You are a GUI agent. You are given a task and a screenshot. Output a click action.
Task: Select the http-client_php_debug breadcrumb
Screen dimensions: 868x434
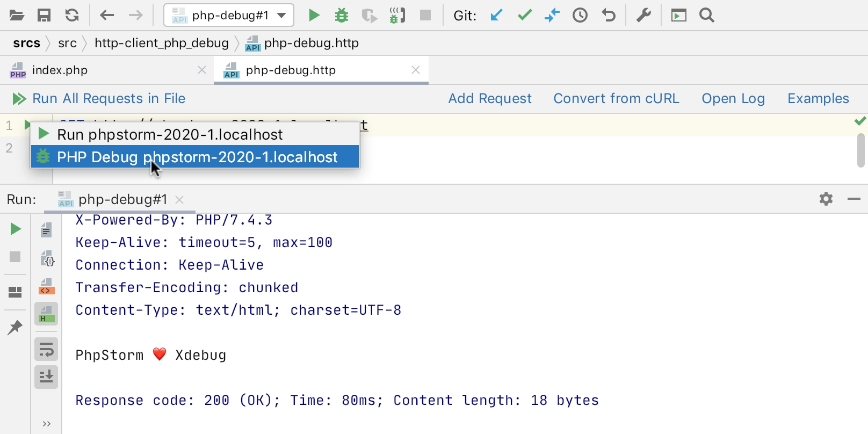click(x=162, y=43)
